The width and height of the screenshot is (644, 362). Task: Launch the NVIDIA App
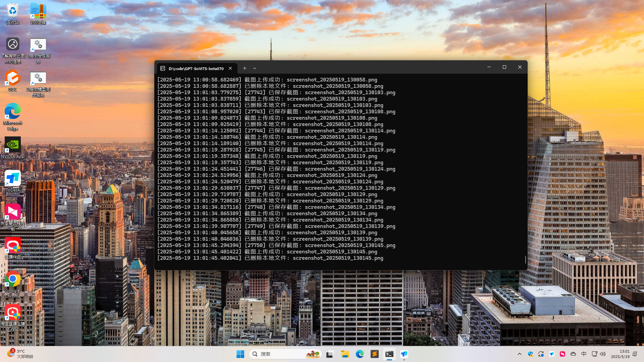[x=12, y=145]
